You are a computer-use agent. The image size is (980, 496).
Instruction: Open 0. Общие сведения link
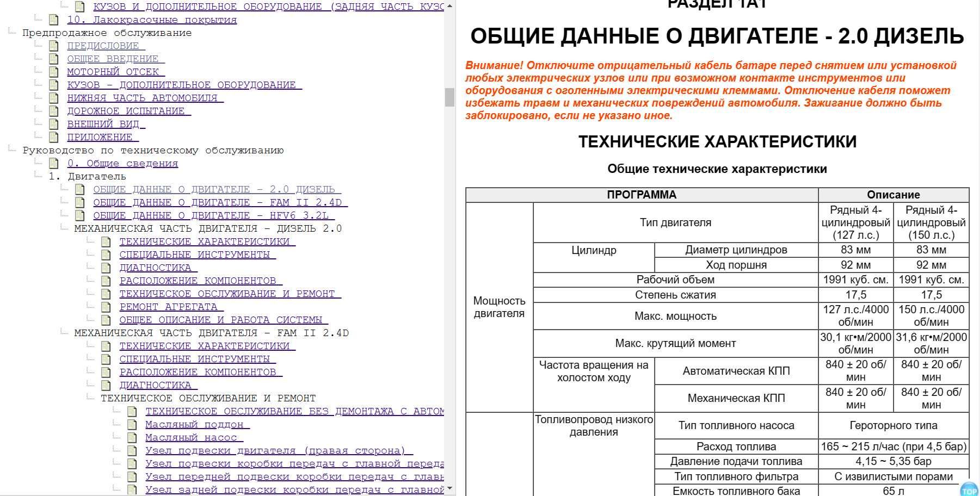[x=122, y=163]
